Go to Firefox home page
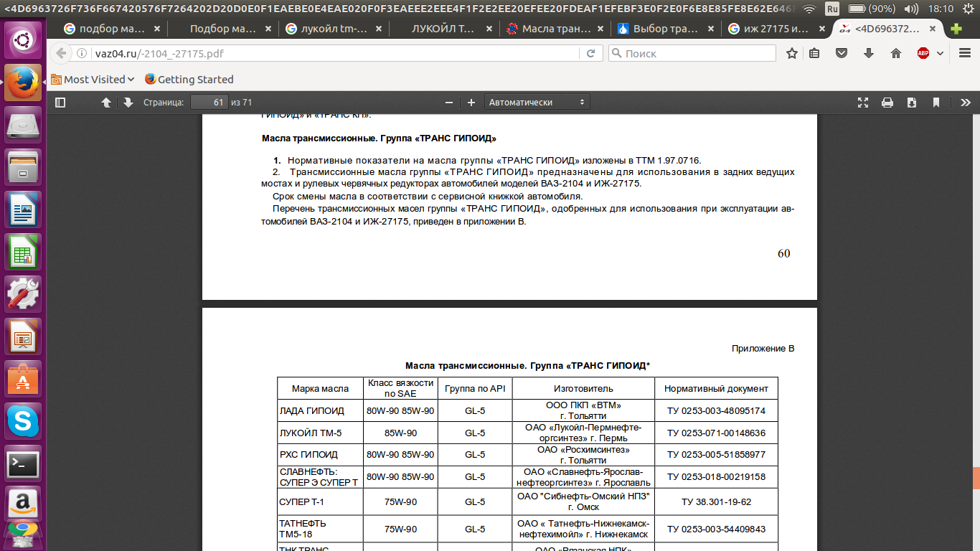This screenshot has width=980, height=551. coord(896,54)
